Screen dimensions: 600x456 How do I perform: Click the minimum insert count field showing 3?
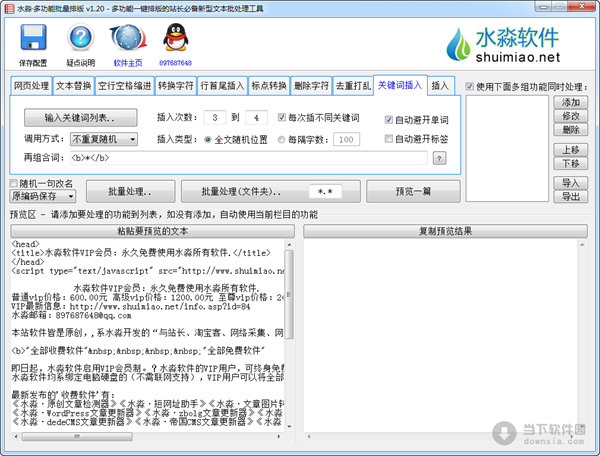(215, 117)
